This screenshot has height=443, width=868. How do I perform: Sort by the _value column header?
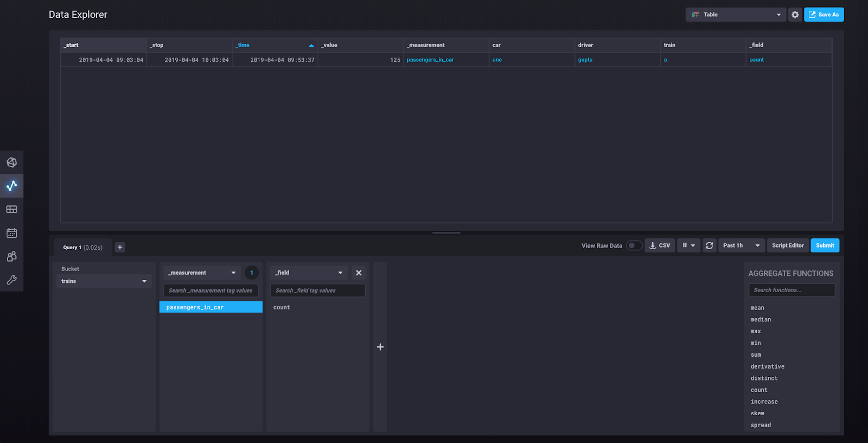pos(361,45)
